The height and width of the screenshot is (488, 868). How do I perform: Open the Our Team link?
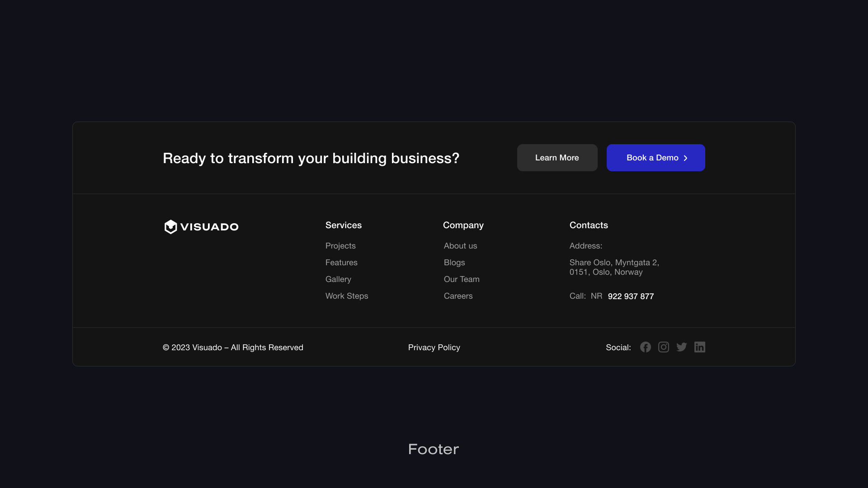(462, 279)
